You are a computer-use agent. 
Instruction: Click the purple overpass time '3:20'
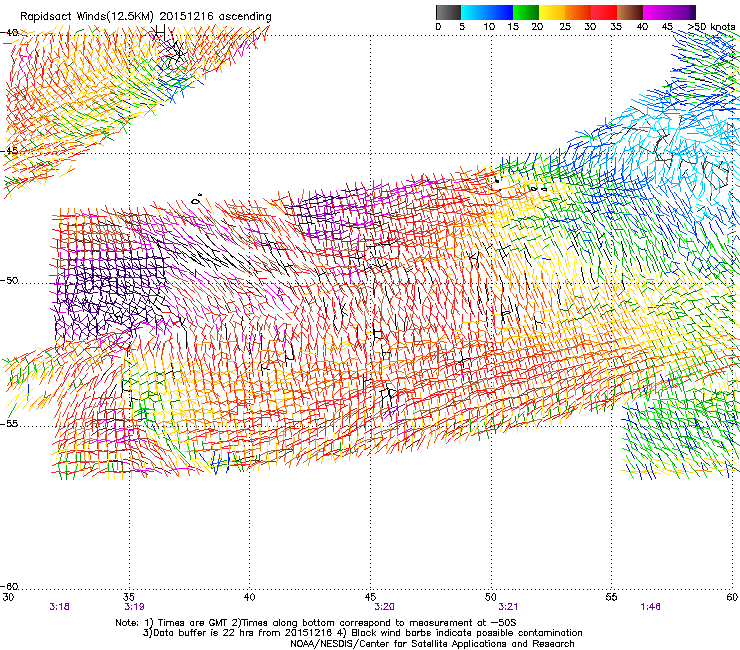click(x=384, y=607)
